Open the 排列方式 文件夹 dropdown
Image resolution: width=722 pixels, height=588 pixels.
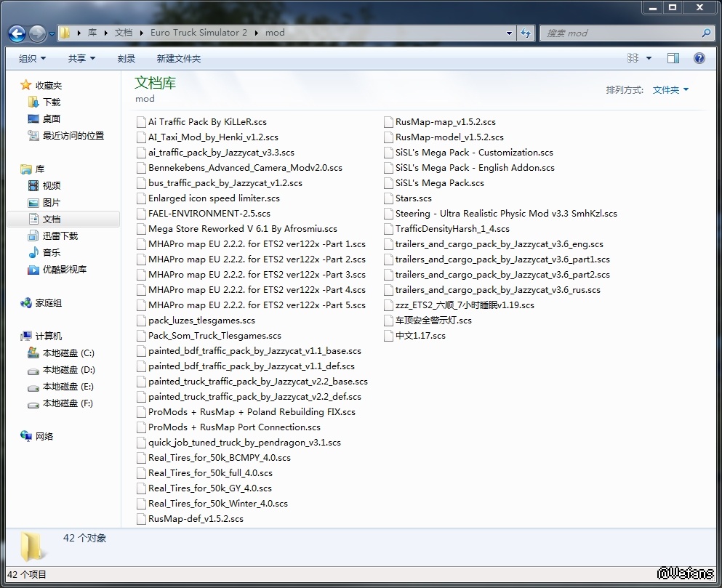[670, 90]
